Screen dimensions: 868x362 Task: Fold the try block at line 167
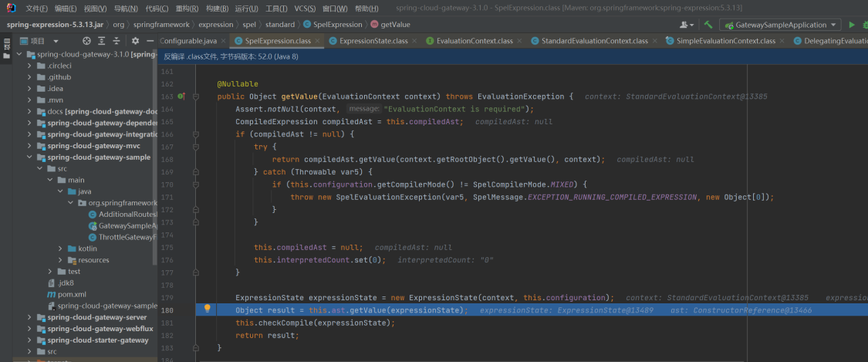(x=195, y=147)
